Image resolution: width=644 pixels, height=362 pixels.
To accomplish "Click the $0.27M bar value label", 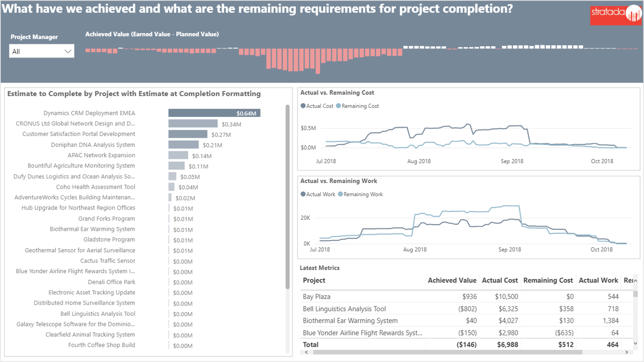I will [221, 135].
